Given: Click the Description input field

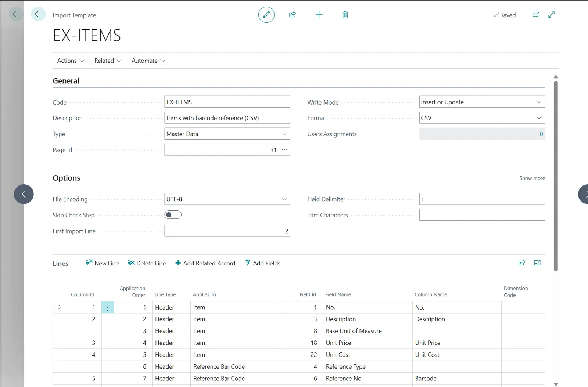Looking at the screenshot, I should pyautogui.click(x=227, y=118).
